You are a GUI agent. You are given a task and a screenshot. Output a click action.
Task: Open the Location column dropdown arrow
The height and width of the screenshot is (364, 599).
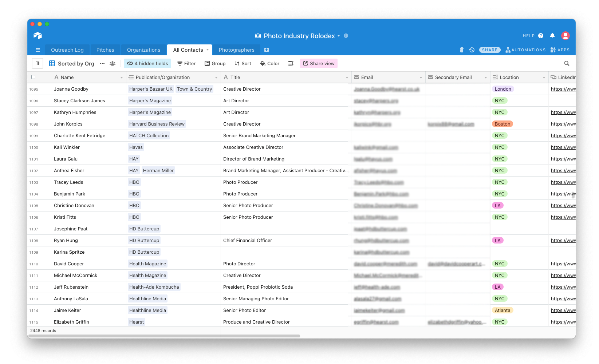tap(544, 78)
